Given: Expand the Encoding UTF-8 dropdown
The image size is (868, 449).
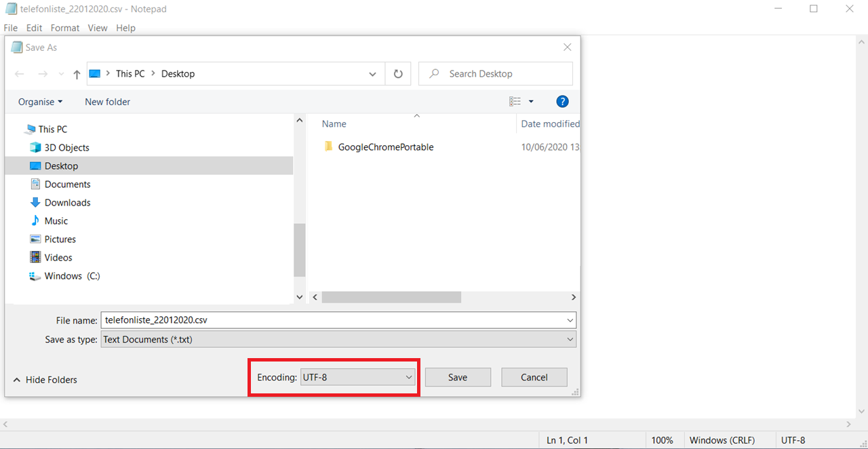Looking at the screenshot, I should [x=358, y=377].
